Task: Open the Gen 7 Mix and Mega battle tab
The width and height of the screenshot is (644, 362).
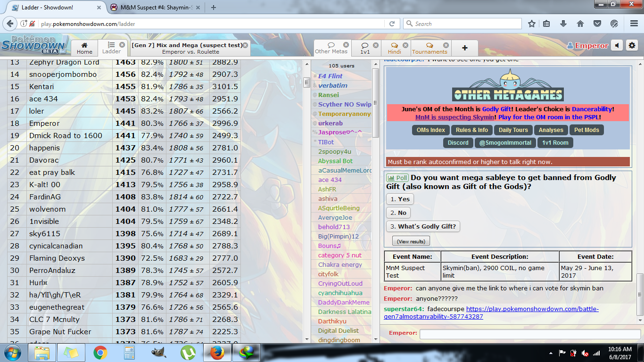Action: (x=188, y=48)
